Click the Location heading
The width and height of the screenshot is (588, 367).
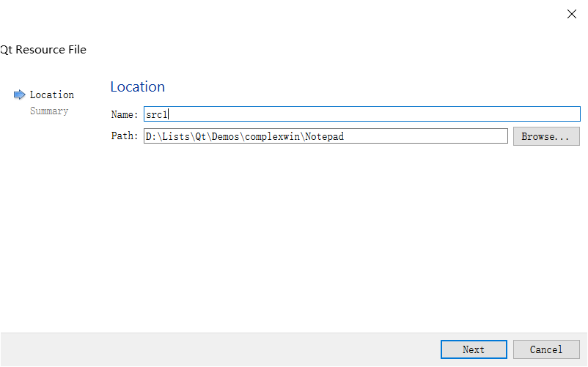pos(138,87)
